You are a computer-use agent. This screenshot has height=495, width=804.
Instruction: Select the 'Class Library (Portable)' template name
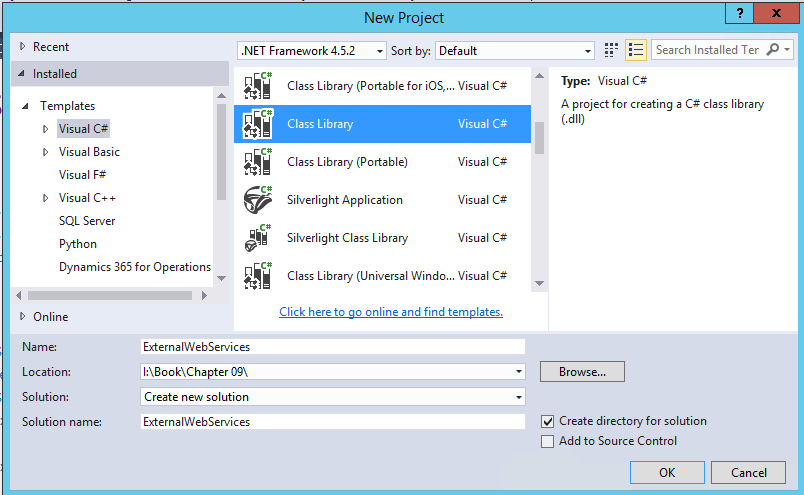click(347, 162)
